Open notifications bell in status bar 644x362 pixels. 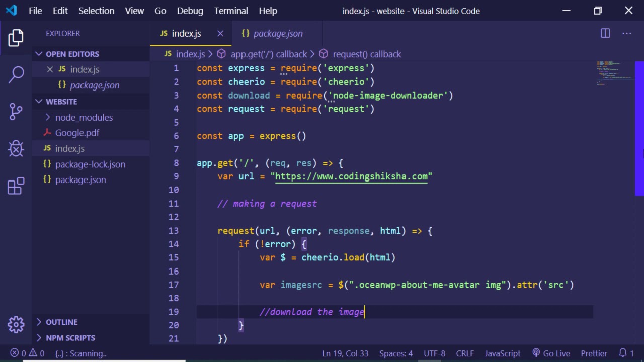(x=623, y=353)
